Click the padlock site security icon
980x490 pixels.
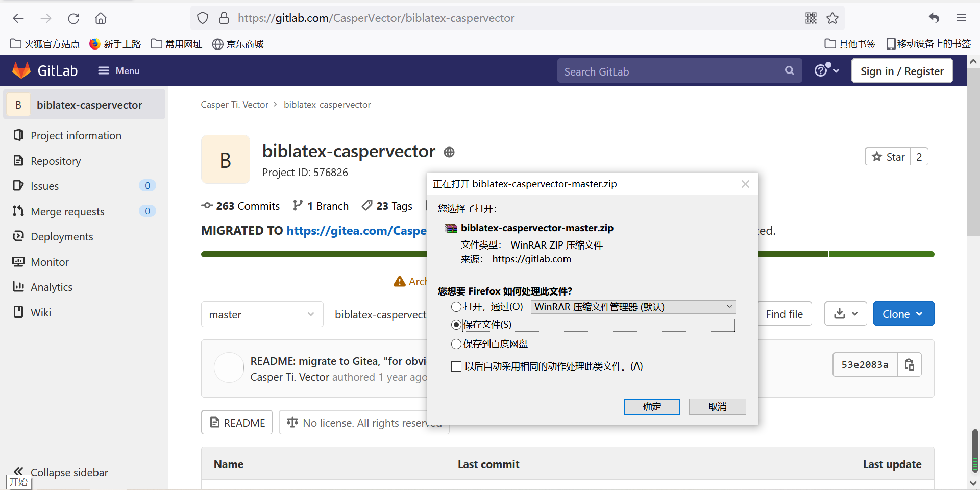224,18
